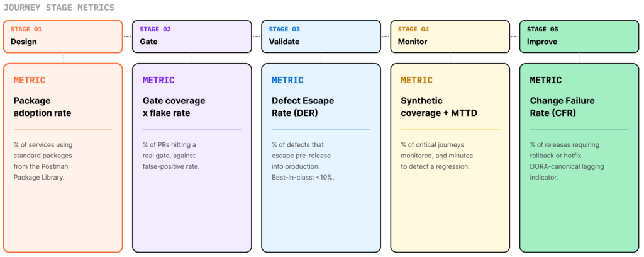Click the Journey Stage Metrics title
644x257 pixels.
click(x=59, y=8)
